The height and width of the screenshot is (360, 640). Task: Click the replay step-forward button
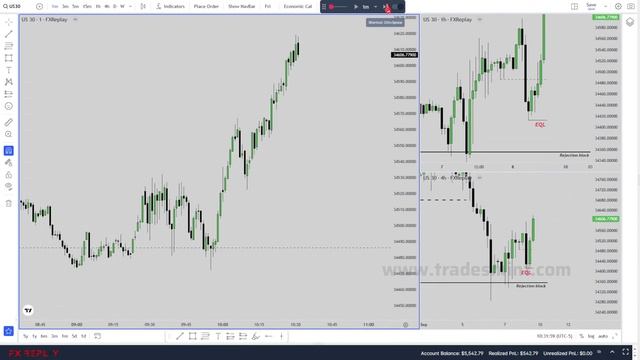coord(386,7)
